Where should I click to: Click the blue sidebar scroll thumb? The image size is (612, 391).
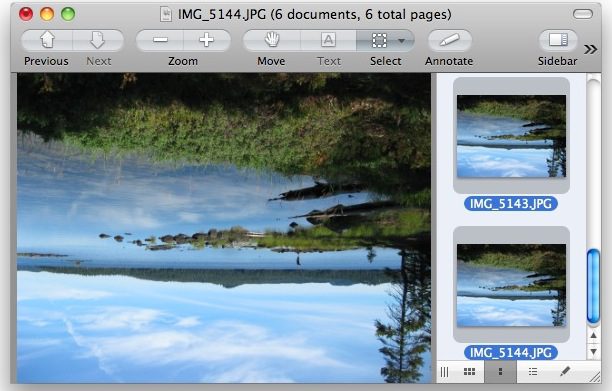[x=593, y=287]
